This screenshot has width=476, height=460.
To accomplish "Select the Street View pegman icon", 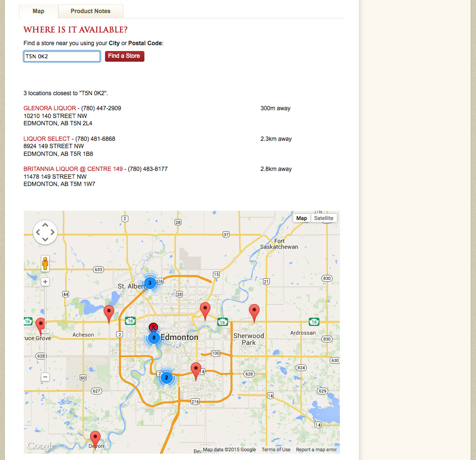I will [45, 263].
